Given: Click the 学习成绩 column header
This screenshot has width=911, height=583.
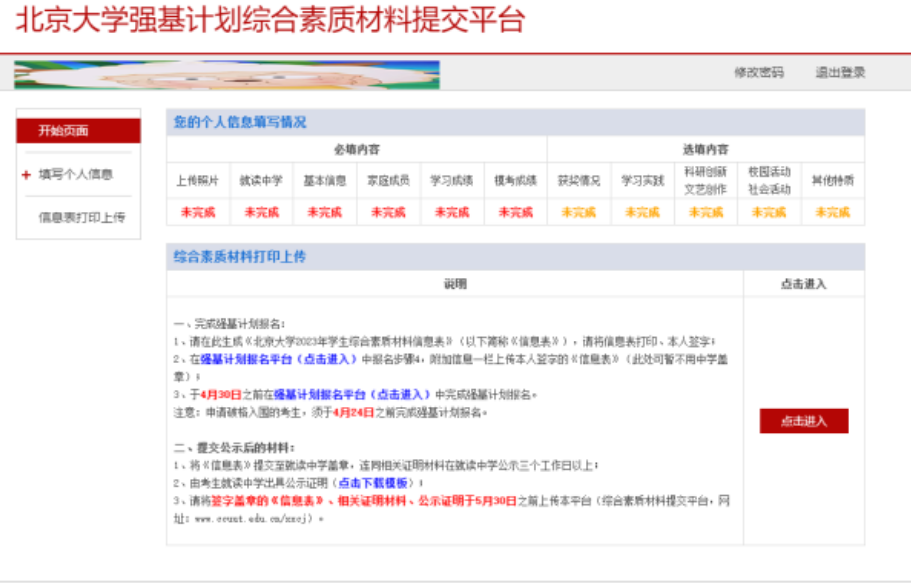Looking at the screenshot, I should pos(452,181).
